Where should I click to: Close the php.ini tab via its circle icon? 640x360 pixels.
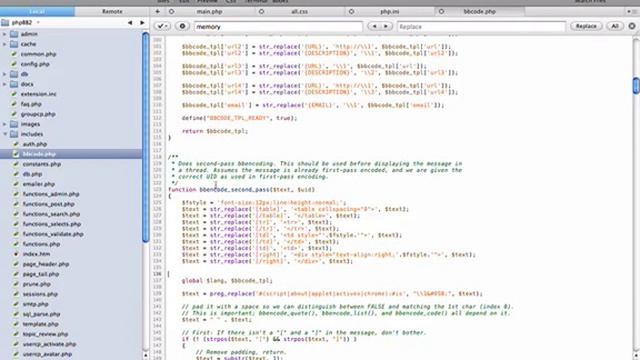351,11
